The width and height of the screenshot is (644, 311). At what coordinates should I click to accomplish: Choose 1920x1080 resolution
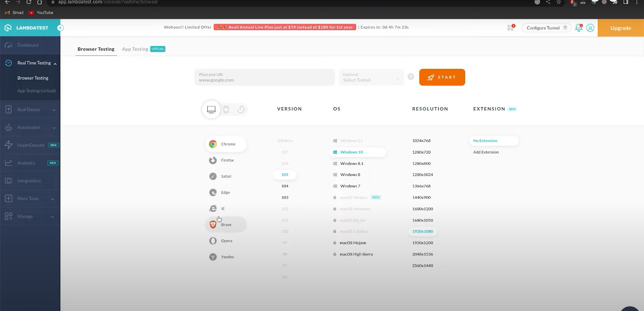tap(423, 232)
